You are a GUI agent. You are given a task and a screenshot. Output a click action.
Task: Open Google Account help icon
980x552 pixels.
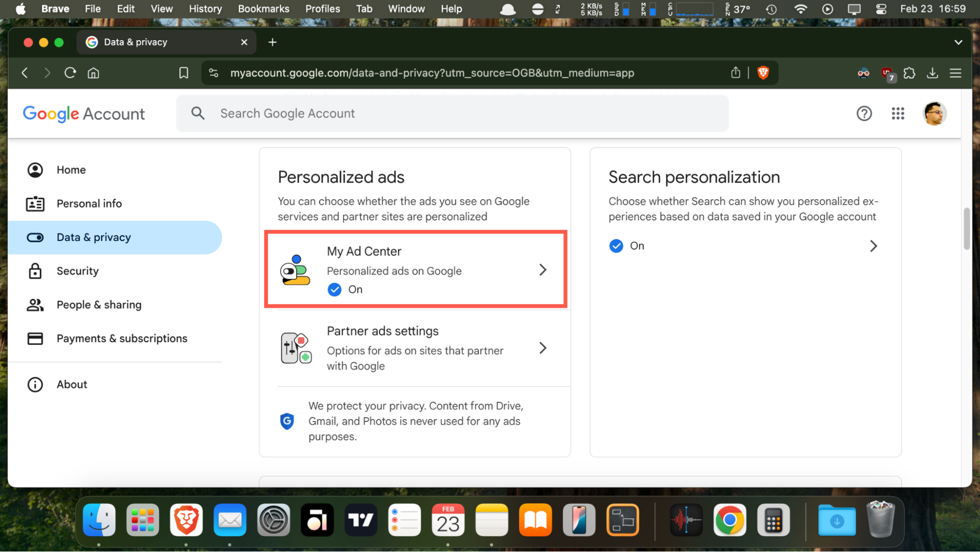864,113
